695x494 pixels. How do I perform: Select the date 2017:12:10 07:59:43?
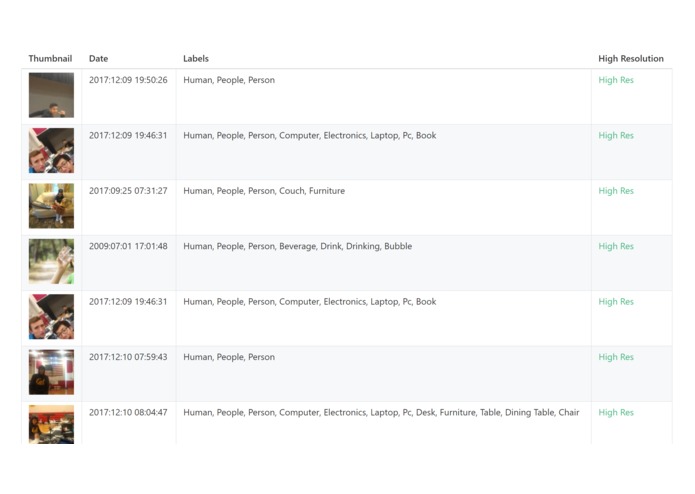point(128,357)
